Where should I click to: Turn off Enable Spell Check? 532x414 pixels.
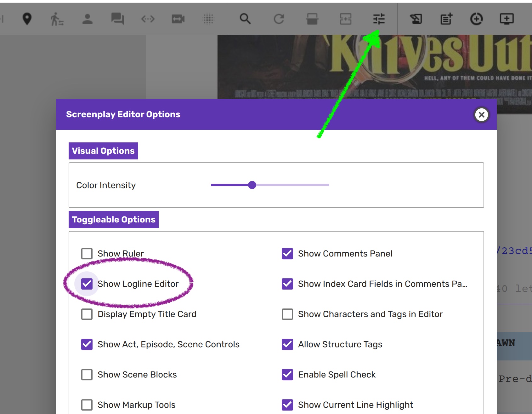click(287, 375)
